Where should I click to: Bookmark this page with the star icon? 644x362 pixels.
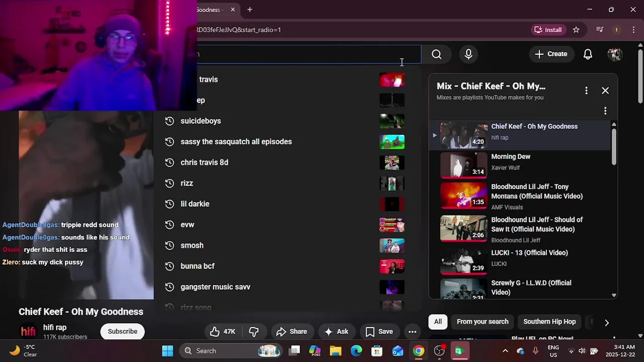click(576, 30)
